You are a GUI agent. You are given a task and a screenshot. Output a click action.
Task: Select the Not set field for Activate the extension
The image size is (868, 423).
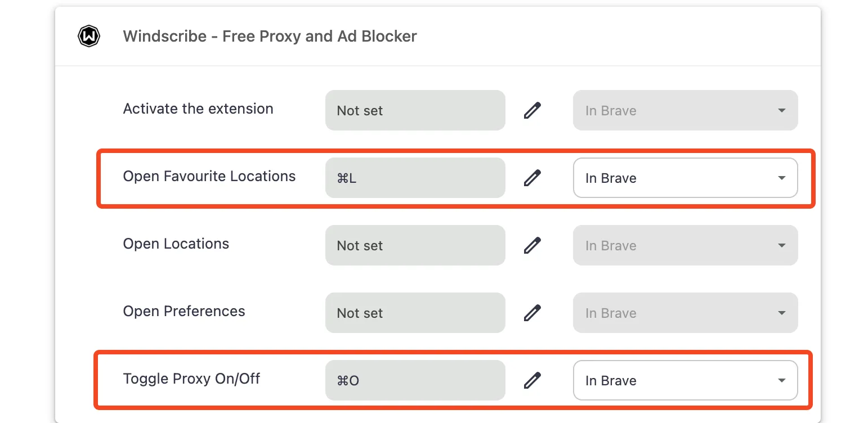tap(415, 110)
